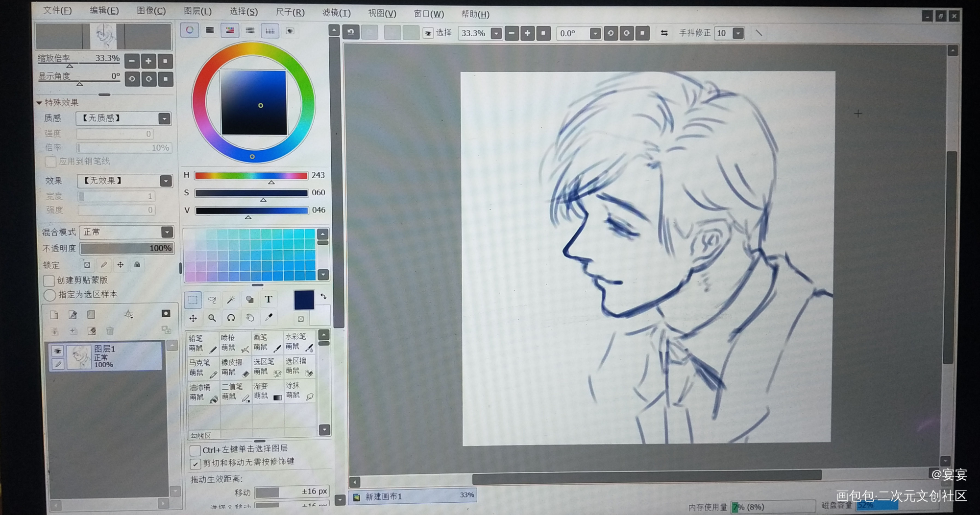The height and width of the screenshot is (515, 980).
Task: Select the 铅笔 pencil brush
Action: (x=203, y=343)
